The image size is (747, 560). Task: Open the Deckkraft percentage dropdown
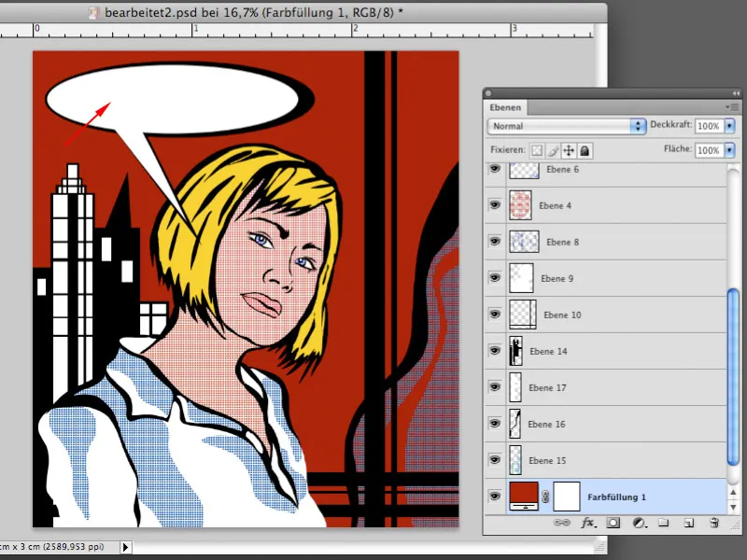pos(730,125)
